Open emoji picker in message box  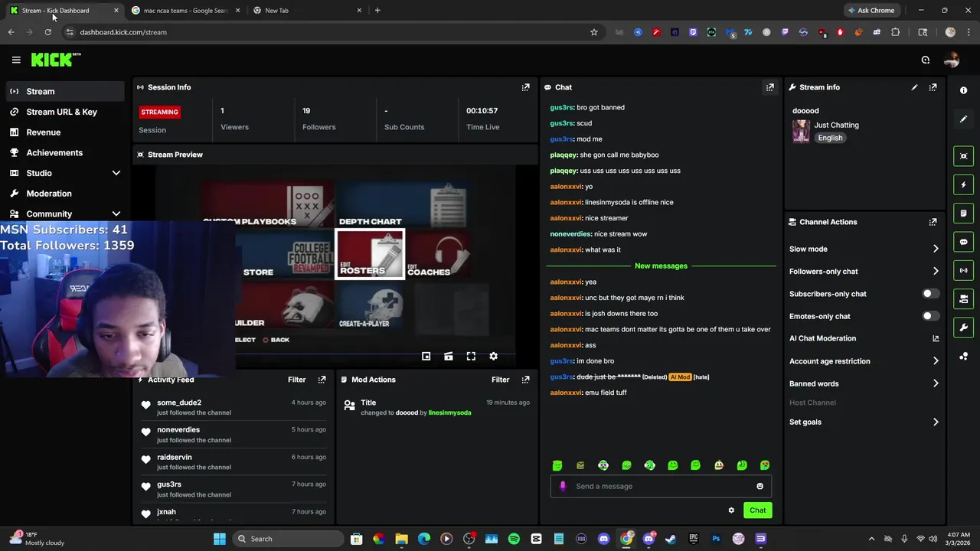click(x=759, y=486)
